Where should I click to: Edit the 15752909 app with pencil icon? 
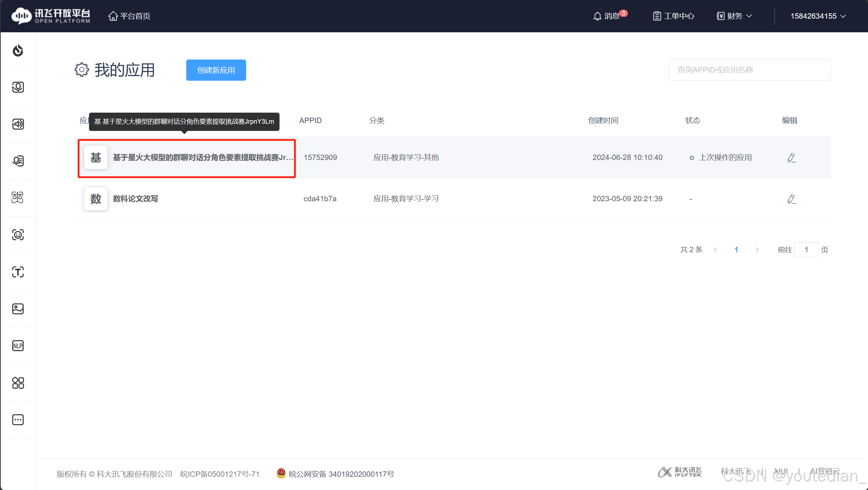point(792,157)
